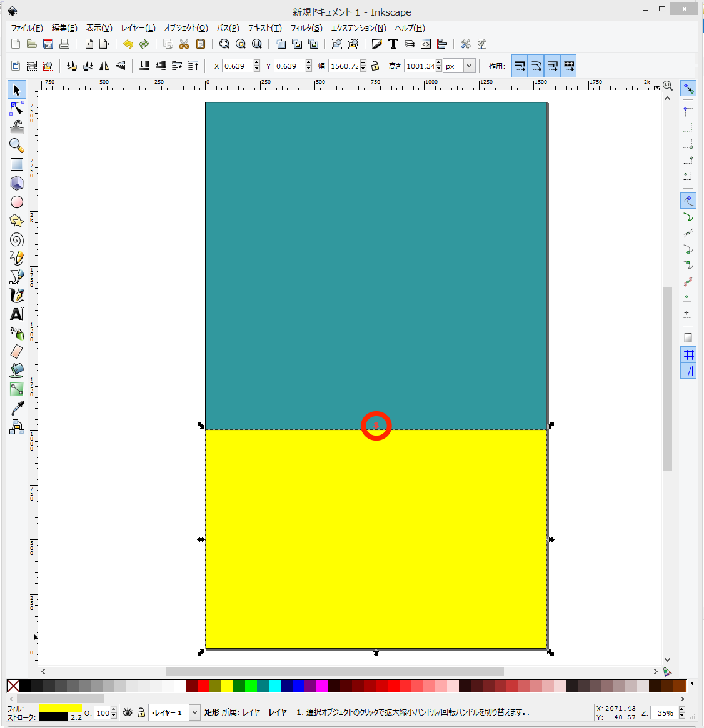Open the ruler corner zoom menu
The image size is (704, 728).
667,86
